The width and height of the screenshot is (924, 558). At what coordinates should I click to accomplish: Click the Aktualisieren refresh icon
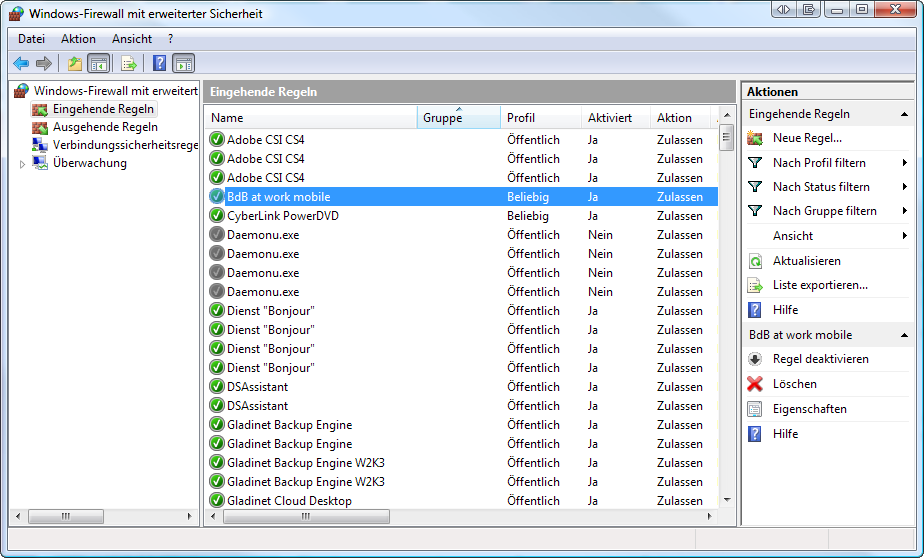pos(755,260)
